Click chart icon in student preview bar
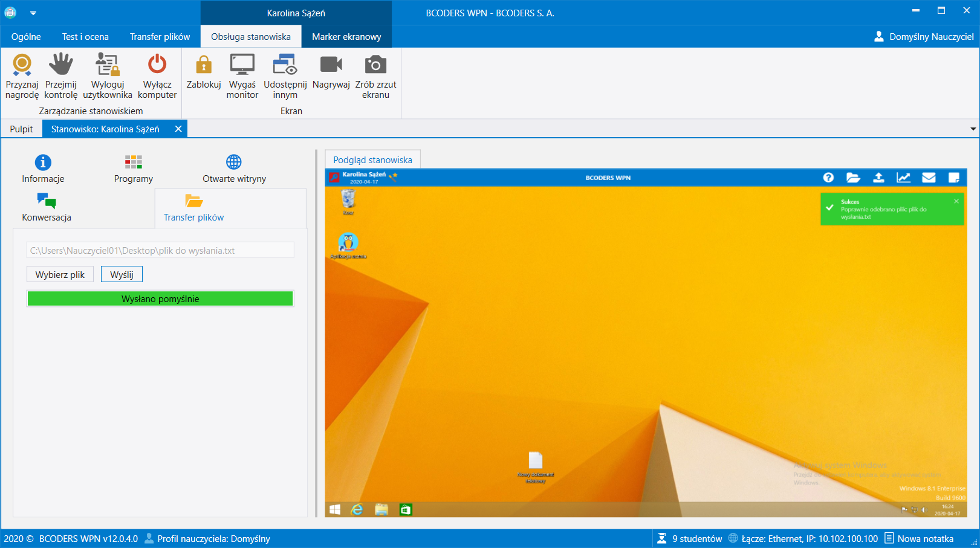 click(x=903, y=178)
